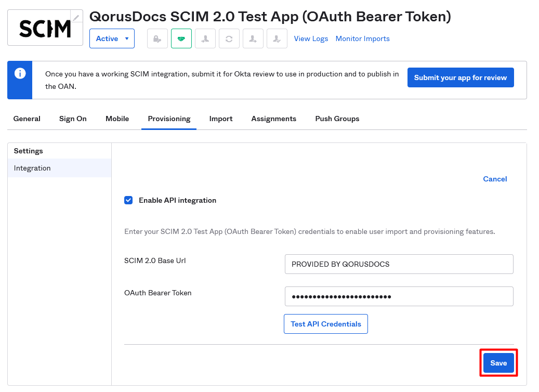Click the Save button

click(498, 363)
